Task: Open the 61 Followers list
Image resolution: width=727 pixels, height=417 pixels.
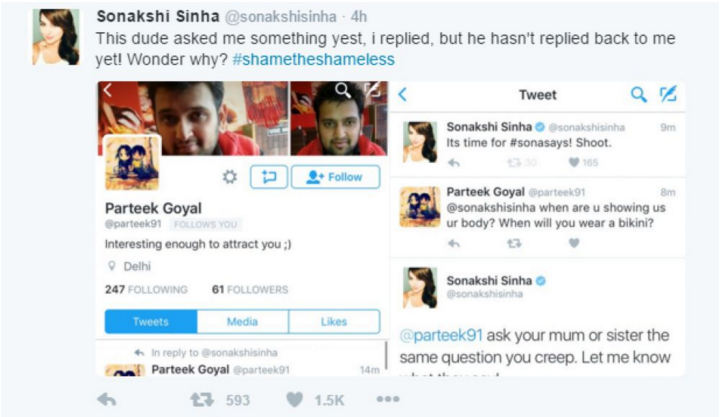Action: 249,290
